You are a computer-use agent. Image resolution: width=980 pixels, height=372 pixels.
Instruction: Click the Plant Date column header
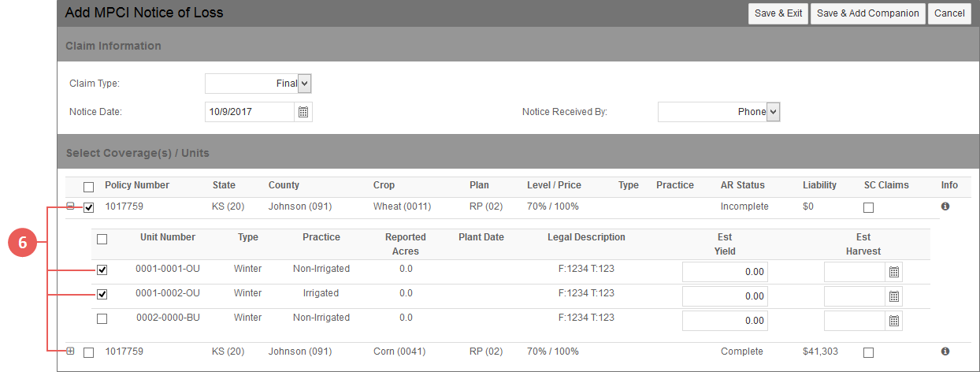point(481,237)
